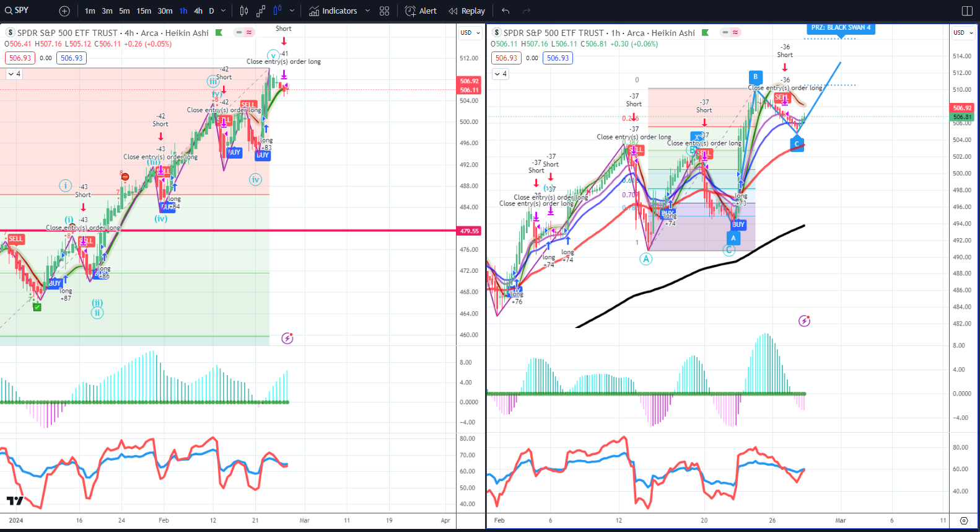This screenshot has height=532, width=980.
Task: Open the chart layout selector icon
Action: [x=967, y=11]
